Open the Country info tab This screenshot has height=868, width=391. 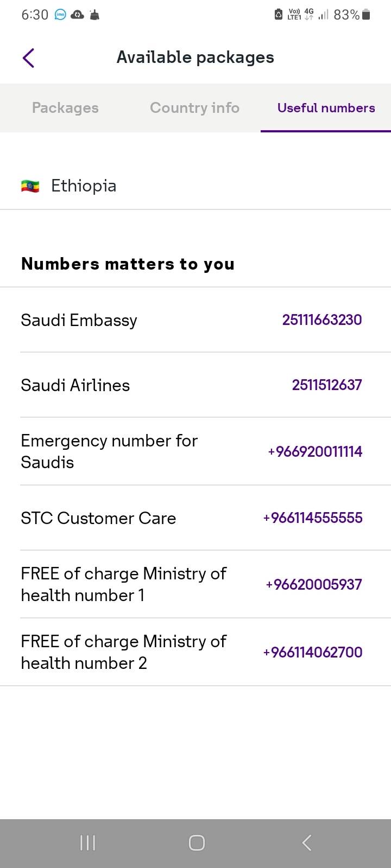[194, 108]
